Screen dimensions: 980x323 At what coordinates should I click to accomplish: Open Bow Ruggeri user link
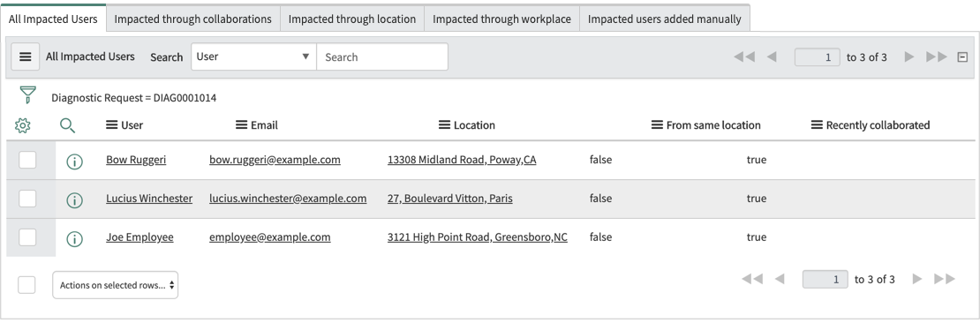136,160
